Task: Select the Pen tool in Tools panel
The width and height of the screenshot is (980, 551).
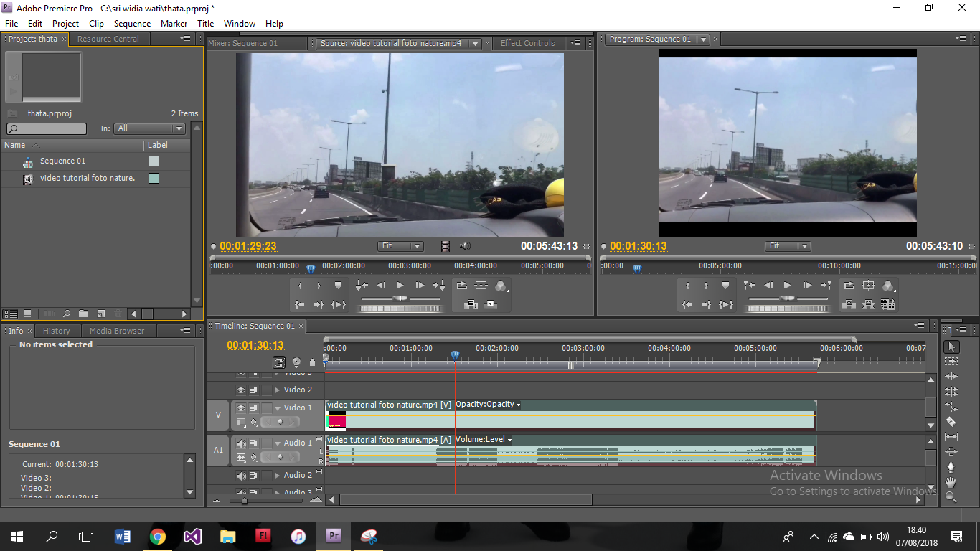Action: tap(951, 466)
